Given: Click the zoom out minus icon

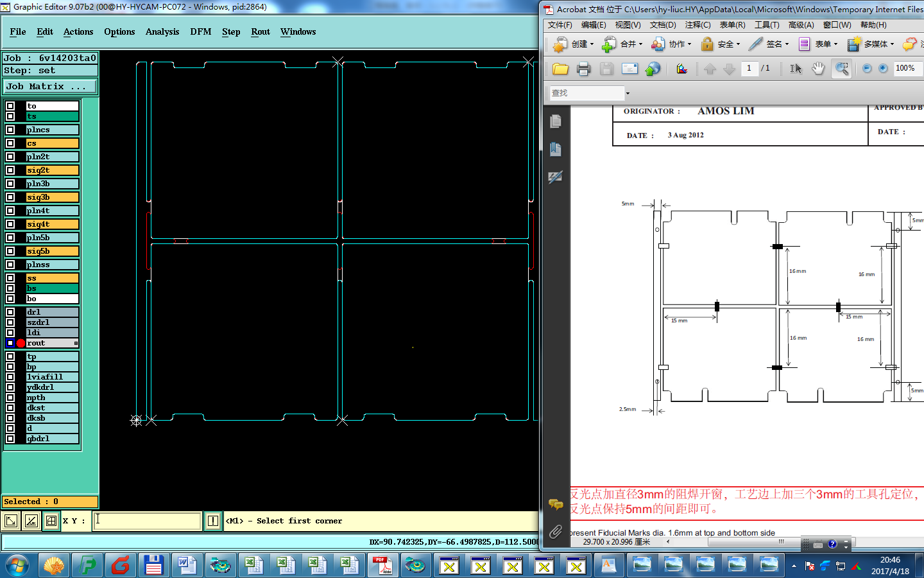Looking at the screenshot, I should click(x=867, y=69).
